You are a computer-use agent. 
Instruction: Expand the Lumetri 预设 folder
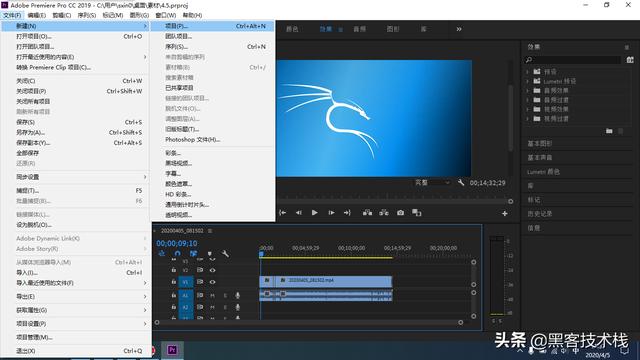(527, 81)
